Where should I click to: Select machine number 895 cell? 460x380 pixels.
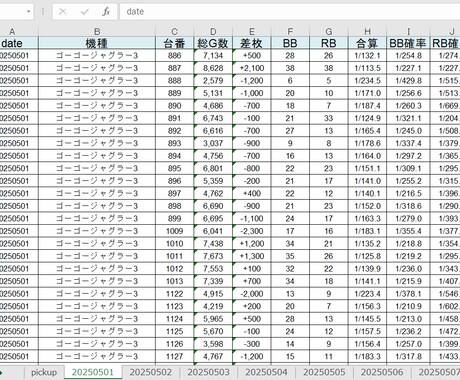click(x=174, y=168)
